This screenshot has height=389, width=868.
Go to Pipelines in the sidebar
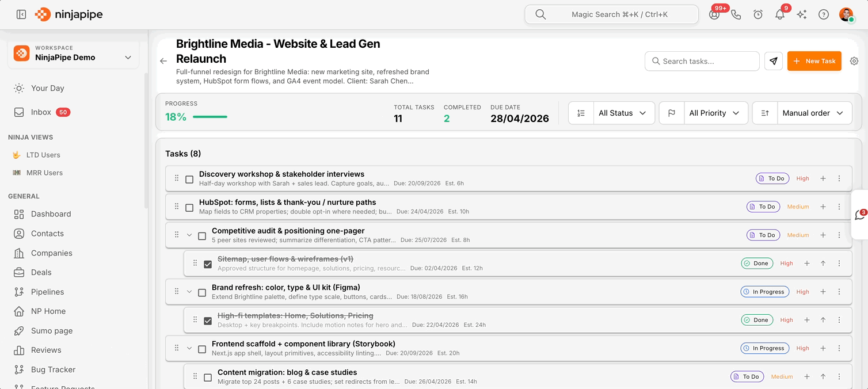[47, 292]
